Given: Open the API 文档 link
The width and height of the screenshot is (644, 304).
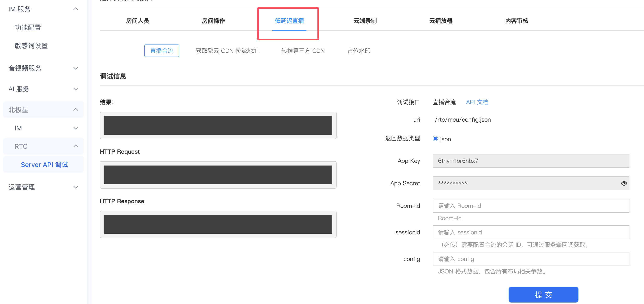Looking at the screenshot, I should 477,102.
